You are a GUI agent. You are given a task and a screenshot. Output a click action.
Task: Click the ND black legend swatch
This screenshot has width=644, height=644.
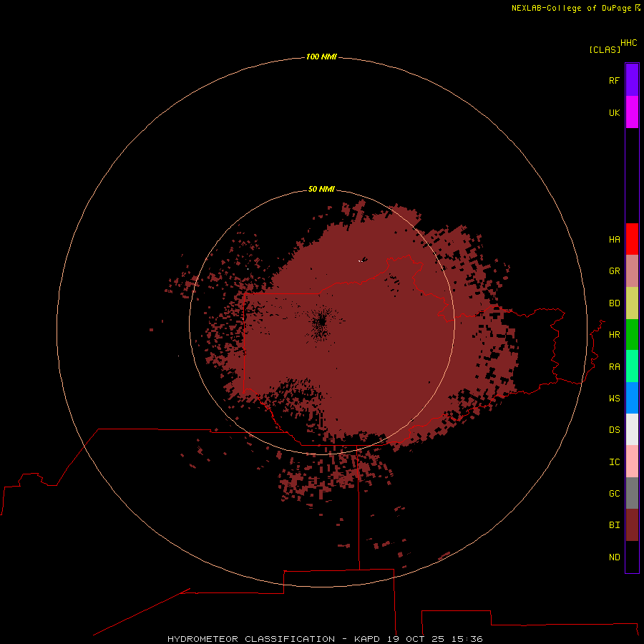[x=632, y=557]
